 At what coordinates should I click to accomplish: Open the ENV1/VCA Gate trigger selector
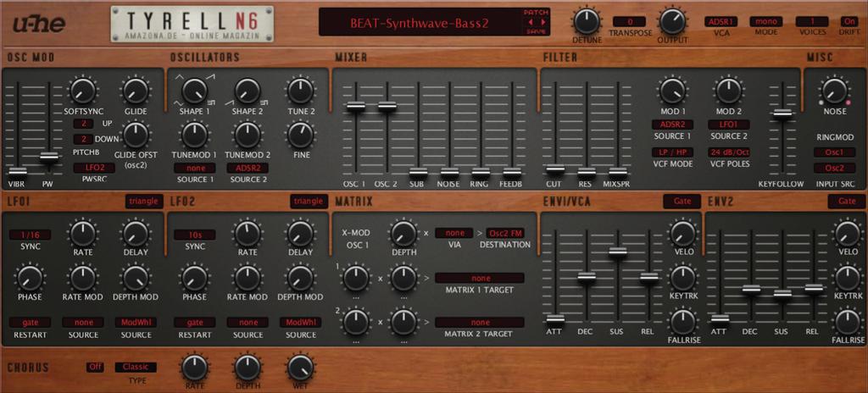click(682, 201)
